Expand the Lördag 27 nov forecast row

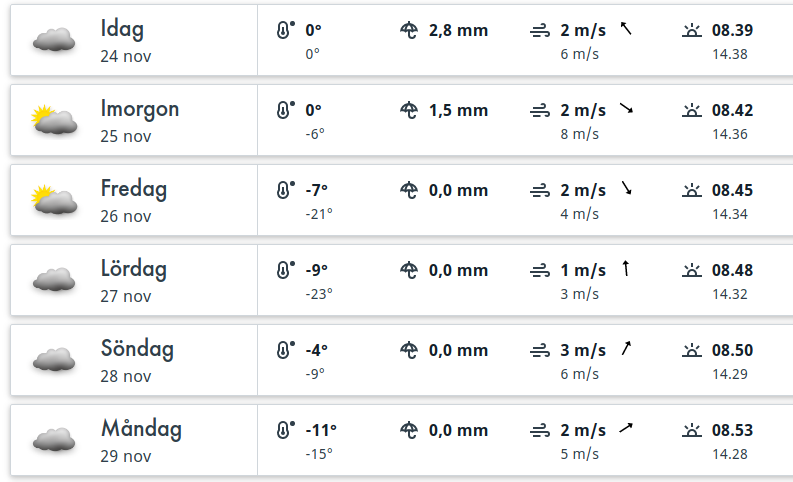(x=133, y=280)
